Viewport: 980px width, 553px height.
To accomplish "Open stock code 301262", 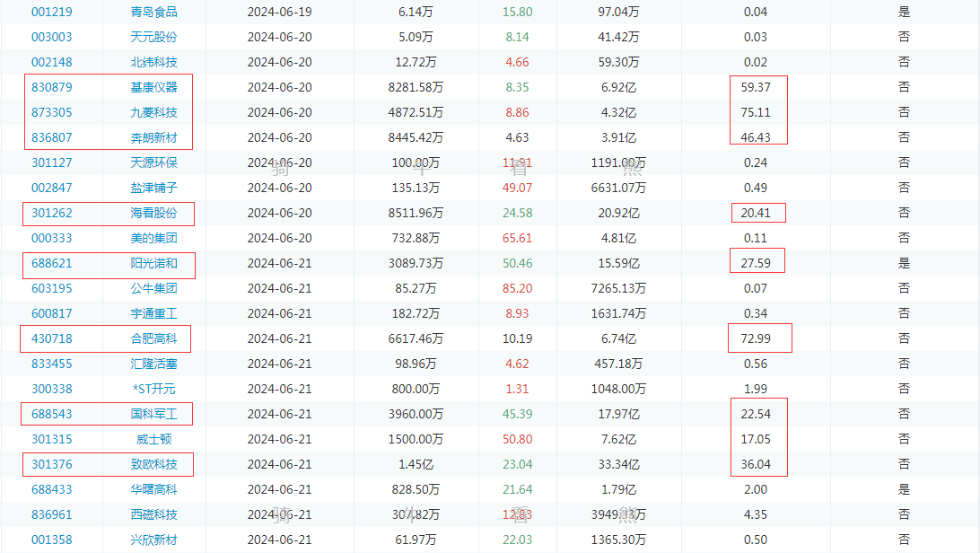I will click(x=52, y=213).
